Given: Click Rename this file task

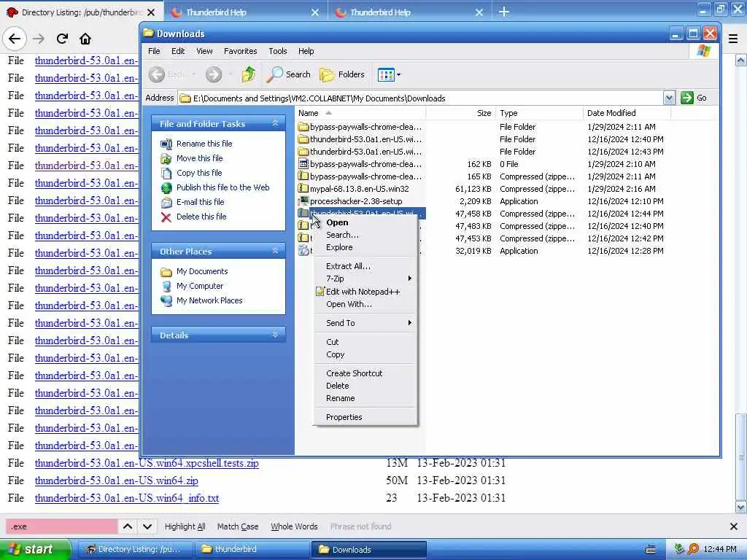Looking at the screenshot, I should click(x=204, y=144).
